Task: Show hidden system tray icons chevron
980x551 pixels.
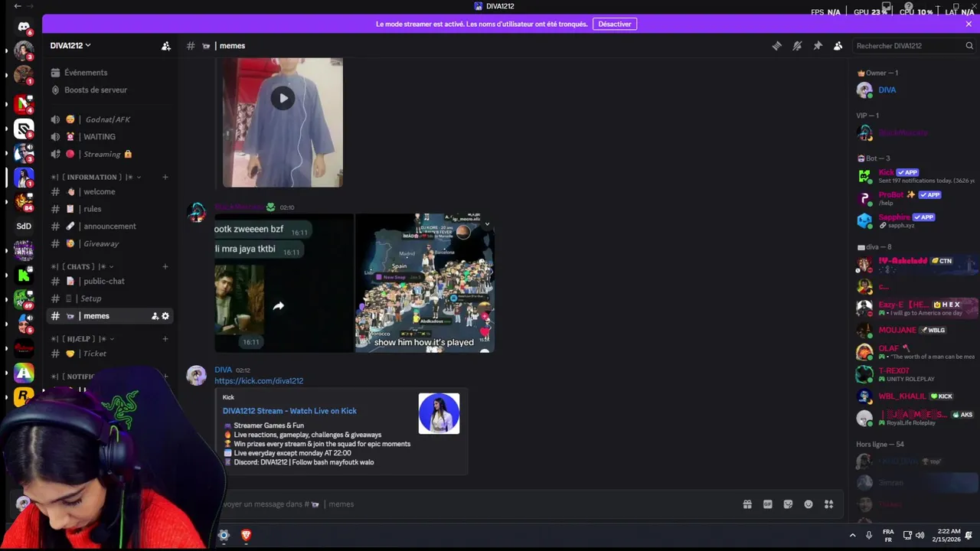Action: (x=852, y=535)
